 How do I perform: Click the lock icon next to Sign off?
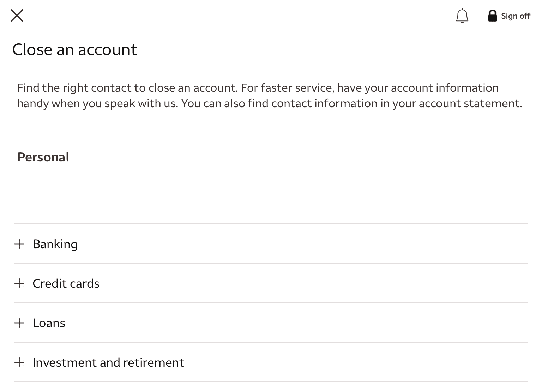click(x=493, y=16)
